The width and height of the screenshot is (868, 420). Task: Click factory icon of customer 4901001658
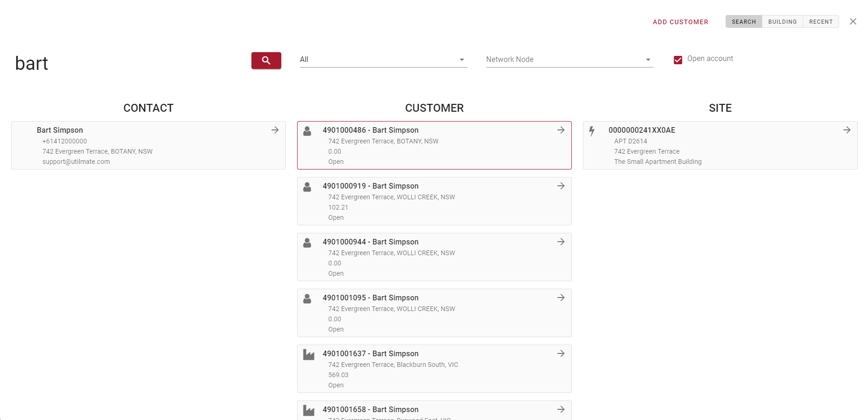(309, 410)
